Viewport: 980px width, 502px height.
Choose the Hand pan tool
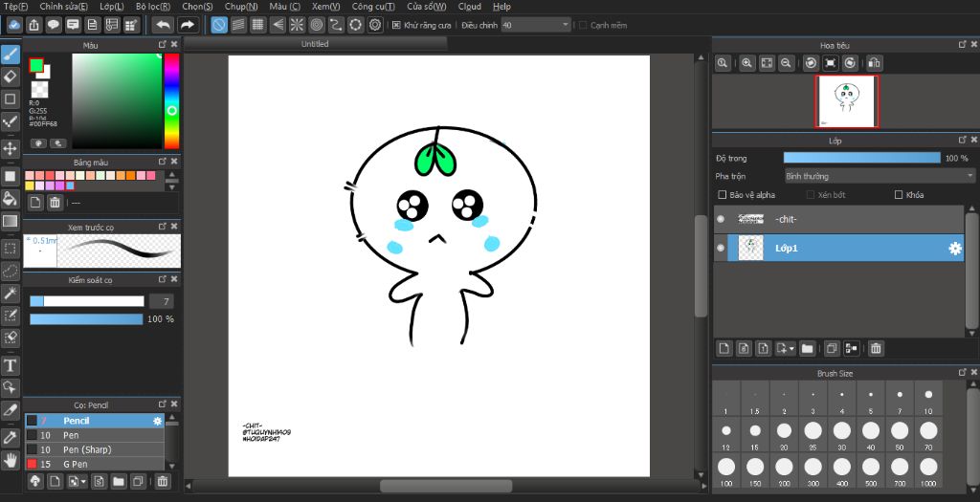(x=11, y=460)
